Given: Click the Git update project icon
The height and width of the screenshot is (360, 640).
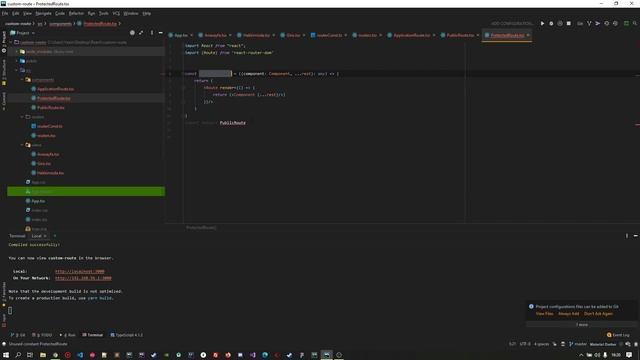Looking at the screenshot, I should [589, 24].
